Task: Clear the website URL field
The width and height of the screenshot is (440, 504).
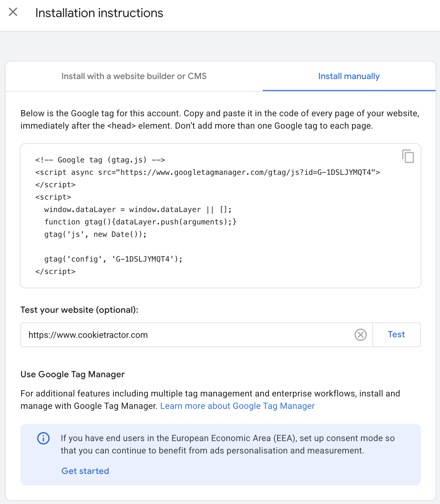Action: pyautogui.click(x=360, y=335)
